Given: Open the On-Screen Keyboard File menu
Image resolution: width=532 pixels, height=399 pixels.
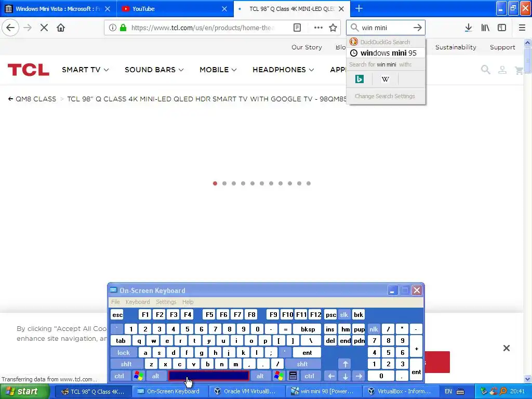Looking at the screenshot, I should 115,302.
